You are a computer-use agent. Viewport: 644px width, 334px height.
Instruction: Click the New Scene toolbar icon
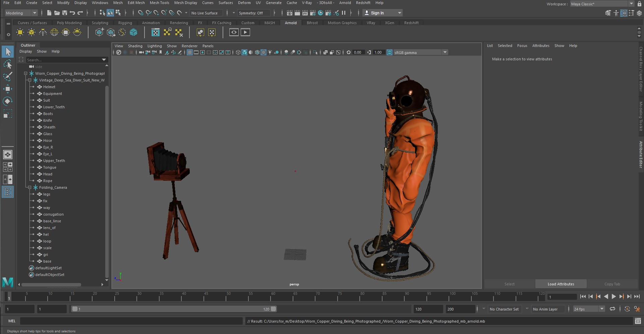pos(49,13)
